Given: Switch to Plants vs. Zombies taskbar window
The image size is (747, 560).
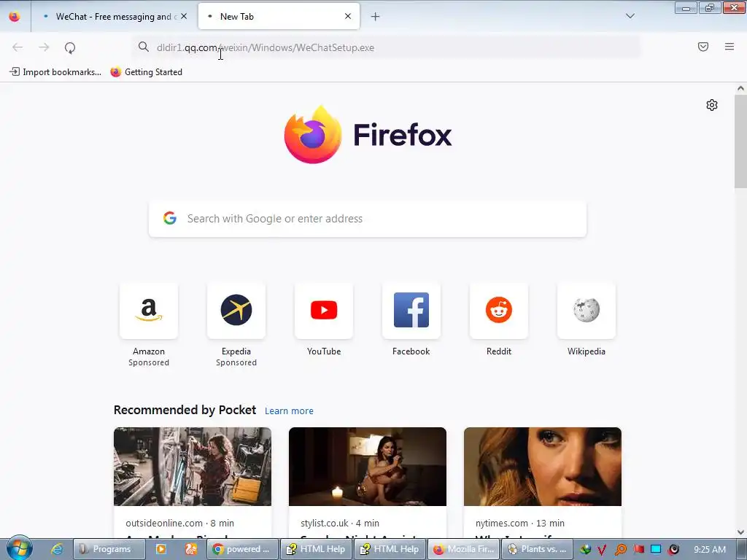Looking at the screenshot, I should coord(538,549).
